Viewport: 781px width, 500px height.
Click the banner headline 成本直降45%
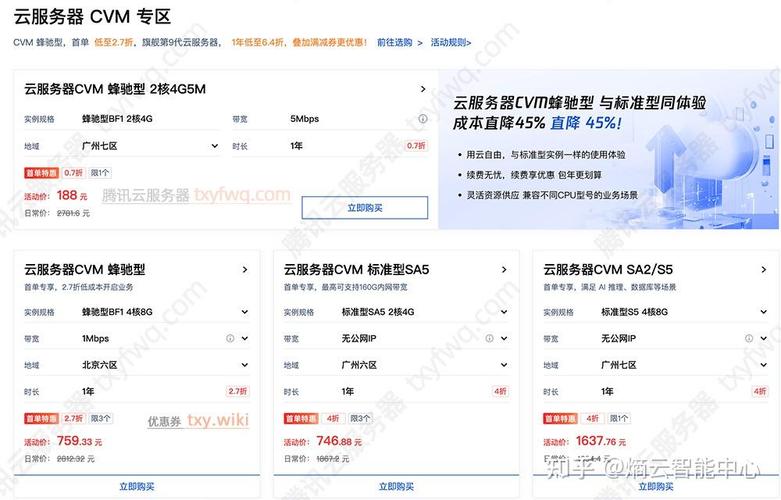(499, 123)
